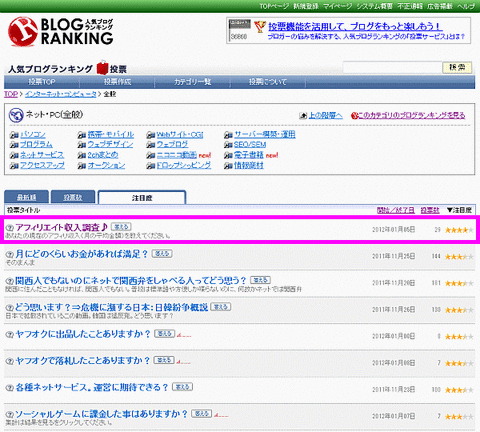The width and height of the screenshot is (480, 432).
Task: Click 答える button for 月にどのくらいお金があれば満足
Action: click(x=162, y=254)
